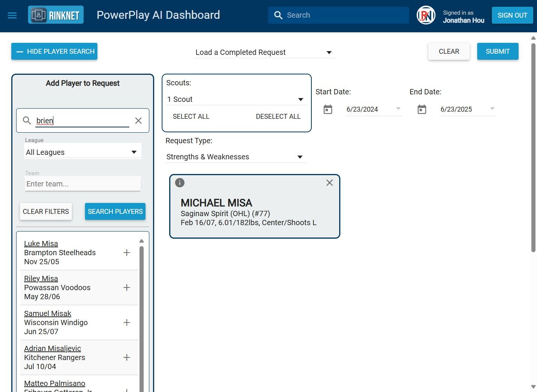Click the 'Jonathan Hou' username text

(464, 20)
